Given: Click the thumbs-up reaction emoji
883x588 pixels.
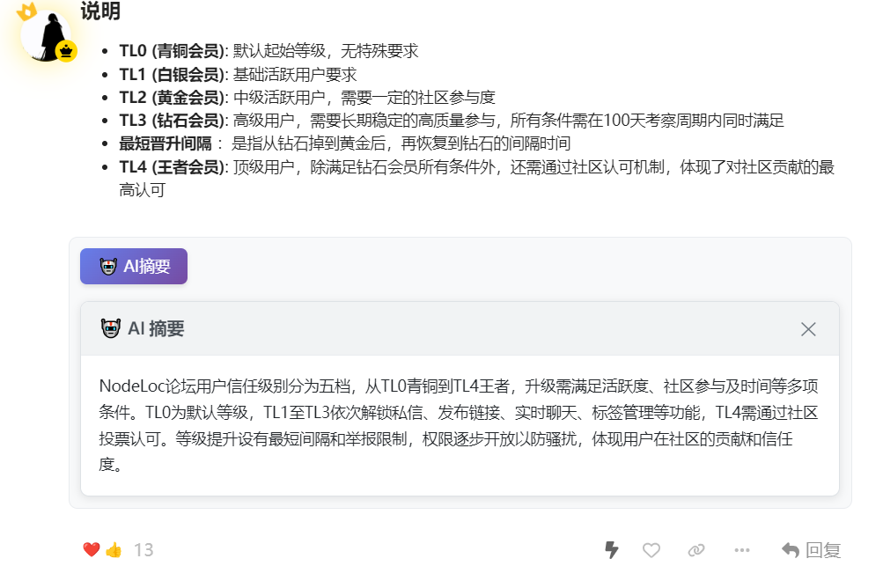Looking at the screenshot, I should pos(114,549).
